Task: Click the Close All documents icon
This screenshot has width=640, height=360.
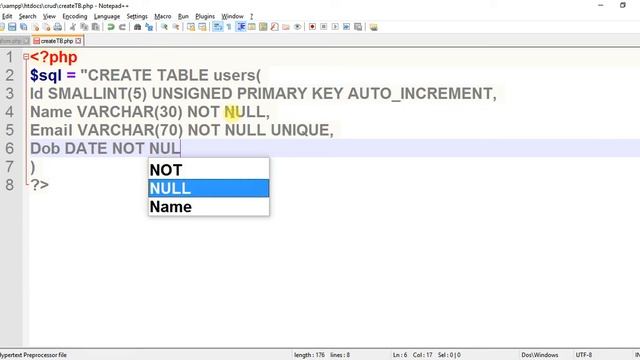Action: pyautogui.click(x=47, y=27)
